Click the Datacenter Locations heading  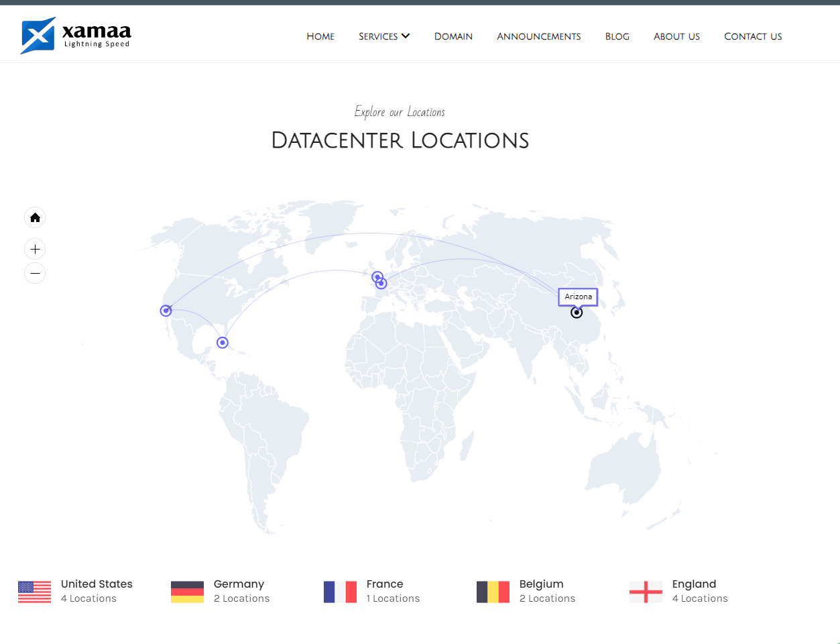(x=400, y=140)
